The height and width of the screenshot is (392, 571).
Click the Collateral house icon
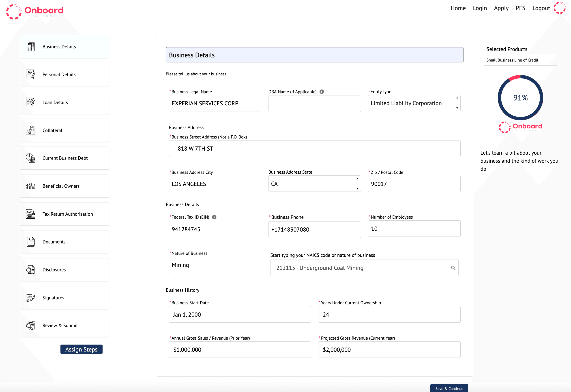[31, 130]
